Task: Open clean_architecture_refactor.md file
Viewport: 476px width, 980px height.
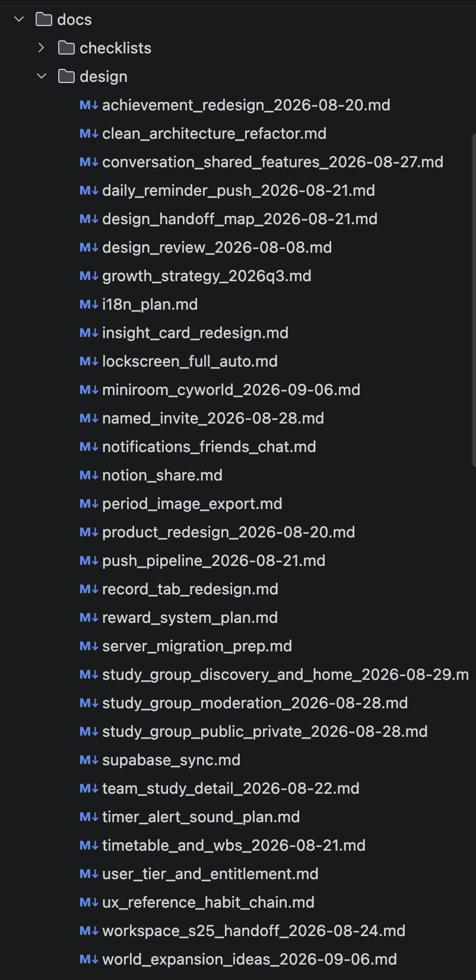Action: pyautogui.click(x=214, y=133)
